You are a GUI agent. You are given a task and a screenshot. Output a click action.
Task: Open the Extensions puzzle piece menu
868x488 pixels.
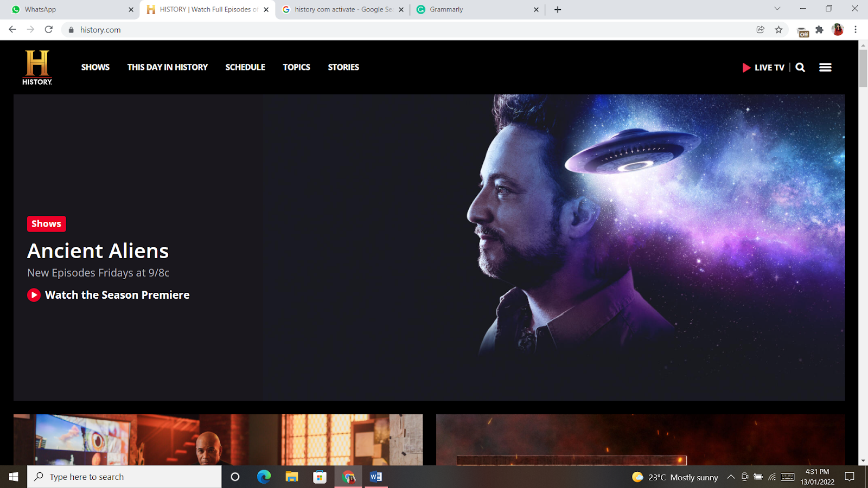click(x=820, y=30)
